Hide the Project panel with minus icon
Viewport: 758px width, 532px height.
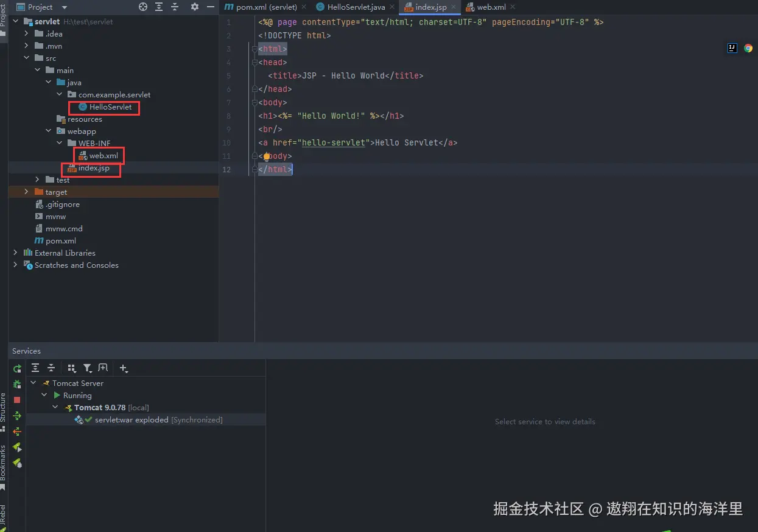211,7
